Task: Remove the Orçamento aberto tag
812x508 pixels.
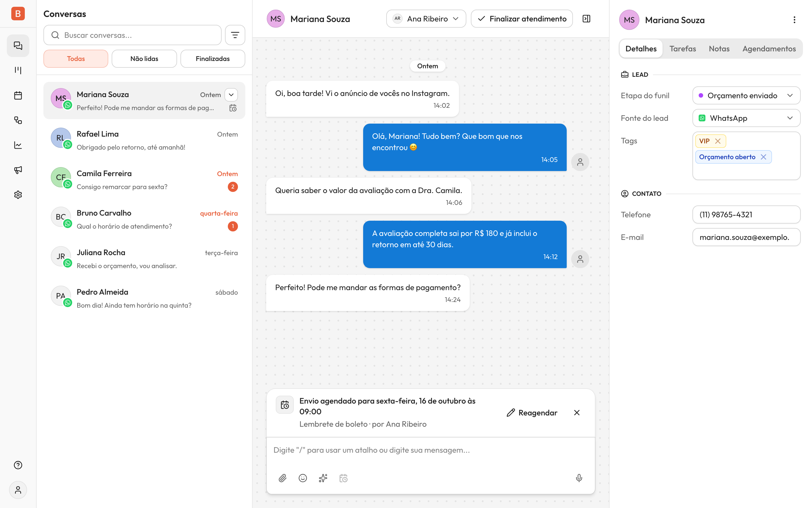Action: (x=763, y=157)
